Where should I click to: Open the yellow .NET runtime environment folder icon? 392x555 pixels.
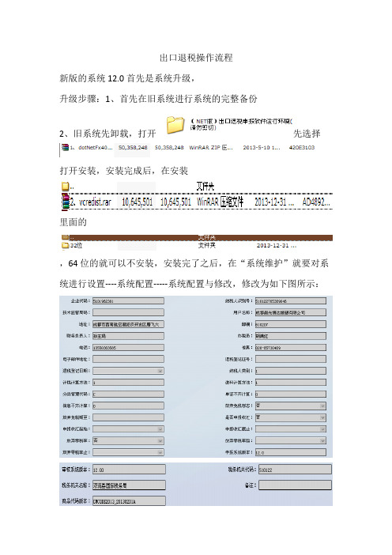(175, 125)
